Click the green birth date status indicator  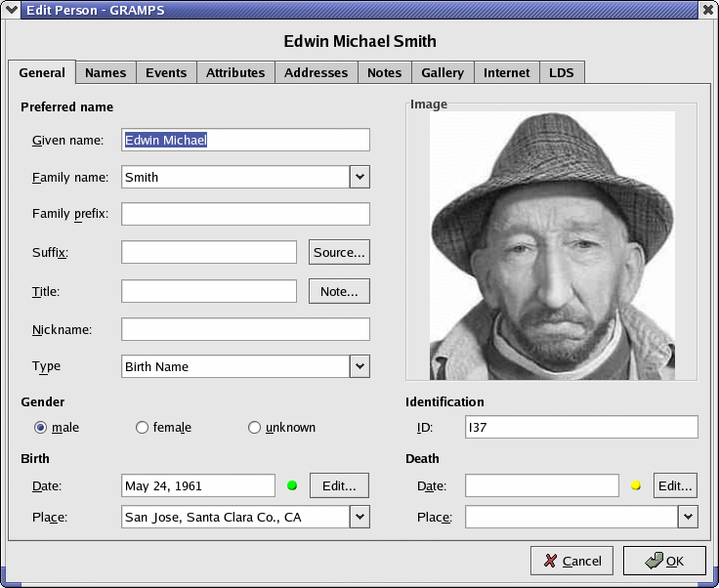(292, 485)
